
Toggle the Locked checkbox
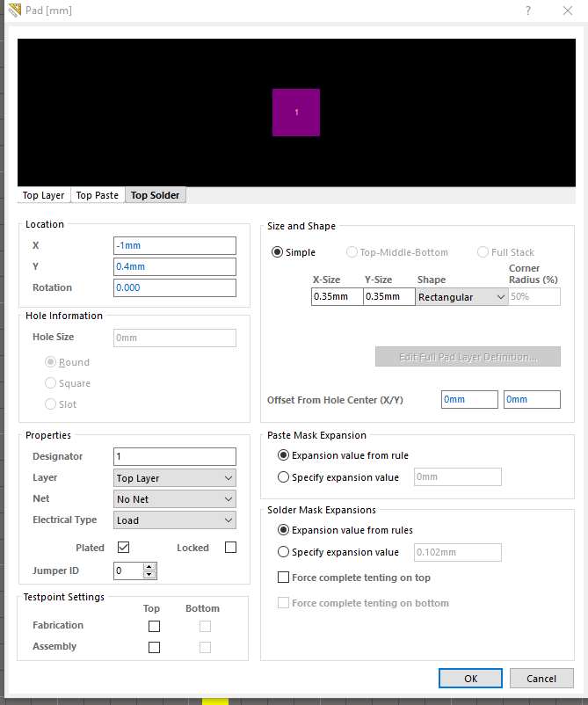230,547
